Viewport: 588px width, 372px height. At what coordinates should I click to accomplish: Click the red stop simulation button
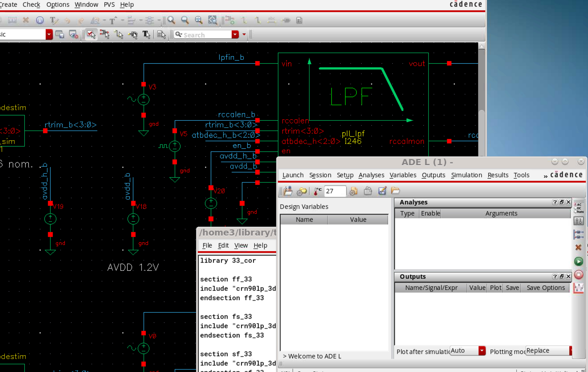579,275
